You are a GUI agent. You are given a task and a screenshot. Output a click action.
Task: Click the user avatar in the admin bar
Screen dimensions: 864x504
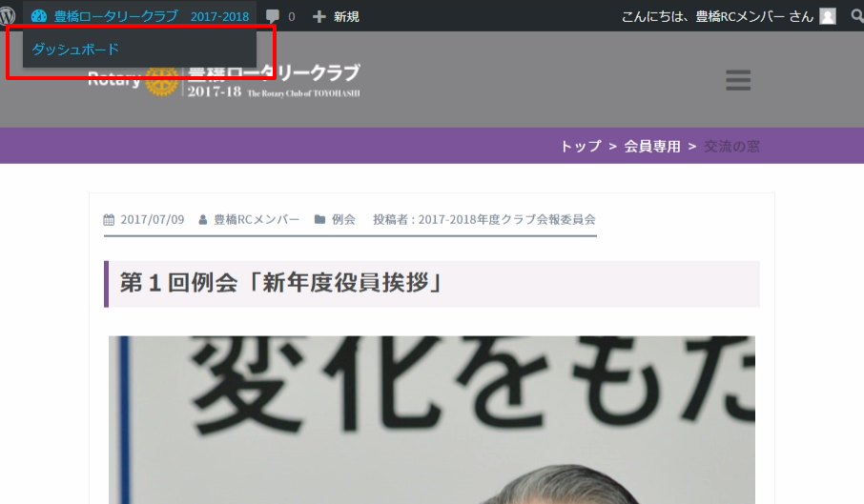click(828, 16)
